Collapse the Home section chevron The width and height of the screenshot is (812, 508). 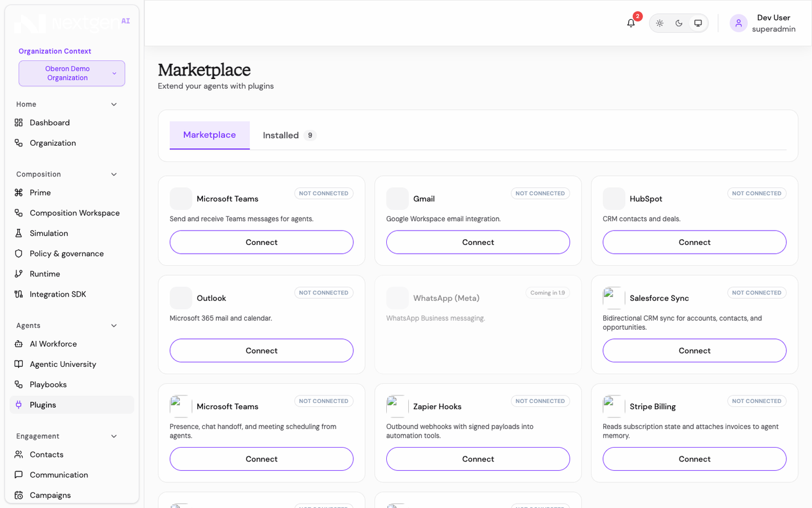click(x=114, y=105)
